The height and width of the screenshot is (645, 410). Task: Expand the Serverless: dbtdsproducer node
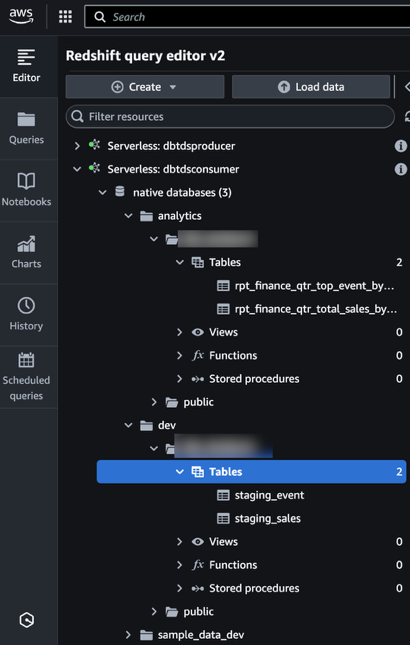point(77,146)
